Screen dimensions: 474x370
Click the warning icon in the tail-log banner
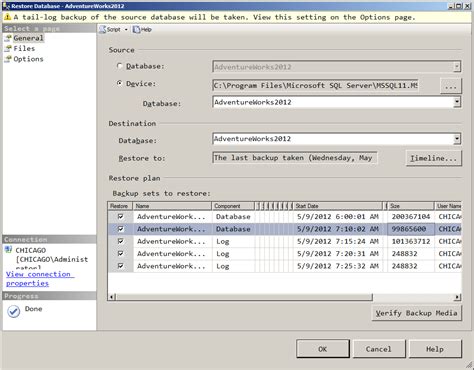point(7,17)
